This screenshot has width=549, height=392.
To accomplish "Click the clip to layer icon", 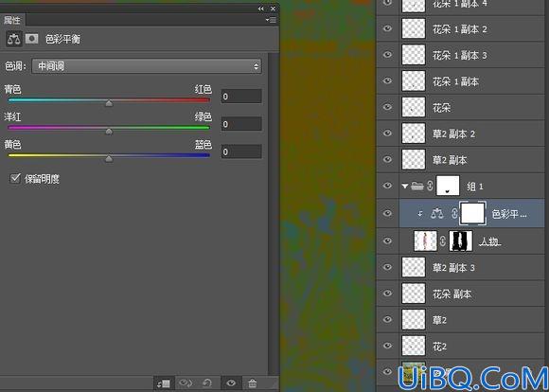I will [x=164, y=383].
